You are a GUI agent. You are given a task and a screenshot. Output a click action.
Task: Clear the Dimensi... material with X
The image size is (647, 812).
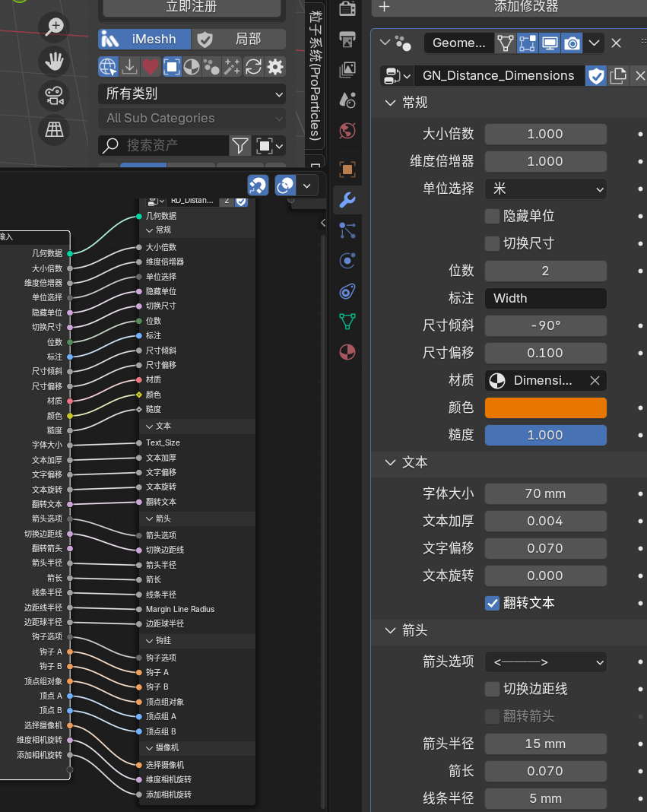[x=595, y=381]
